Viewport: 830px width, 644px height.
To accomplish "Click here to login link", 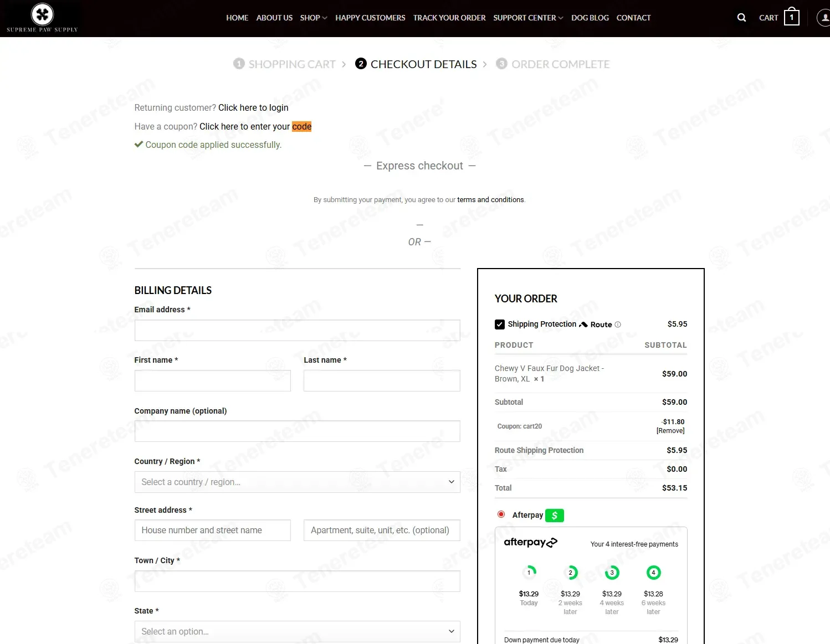I will [x=253, y=107].
